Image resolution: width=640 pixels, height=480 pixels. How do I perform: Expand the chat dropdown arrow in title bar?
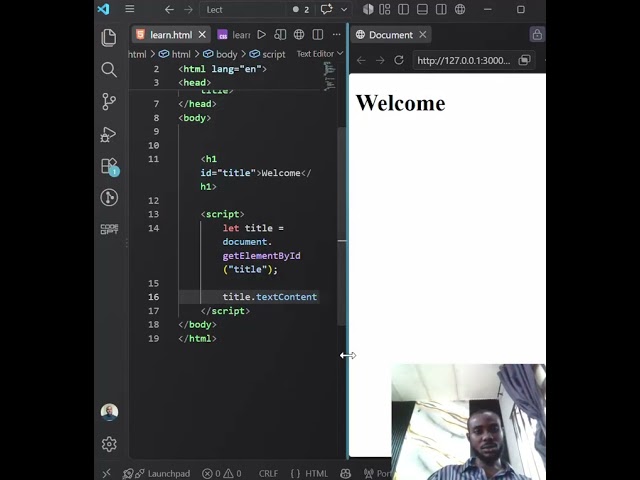344,9
